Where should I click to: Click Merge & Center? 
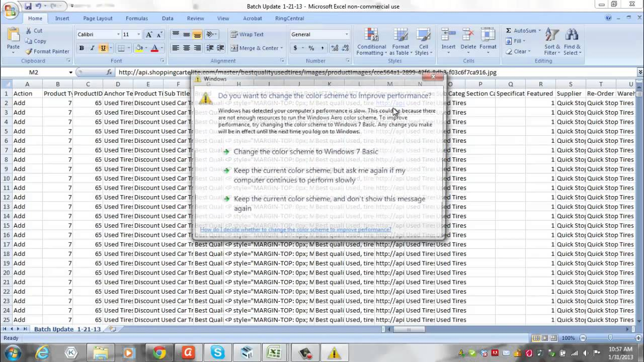click(254, 48)
